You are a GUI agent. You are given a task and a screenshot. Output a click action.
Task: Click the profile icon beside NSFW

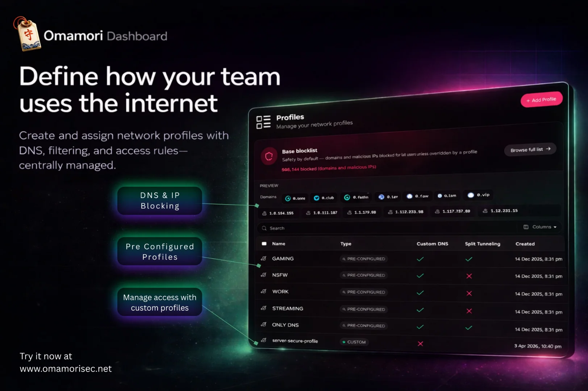(x=264, y=275)
